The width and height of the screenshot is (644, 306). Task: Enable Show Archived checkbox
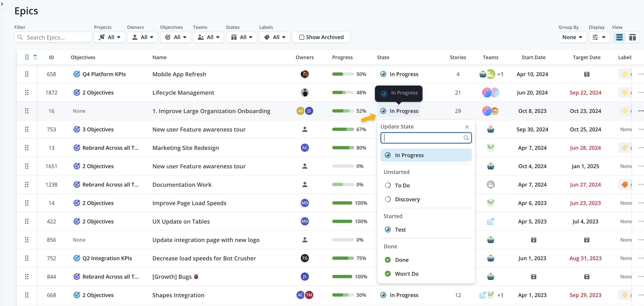[302, 37]
